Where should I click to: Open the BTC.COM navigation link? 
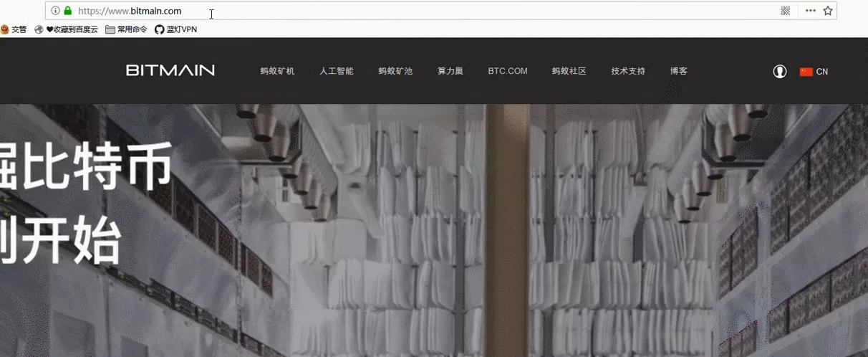[x=508, y=71]
